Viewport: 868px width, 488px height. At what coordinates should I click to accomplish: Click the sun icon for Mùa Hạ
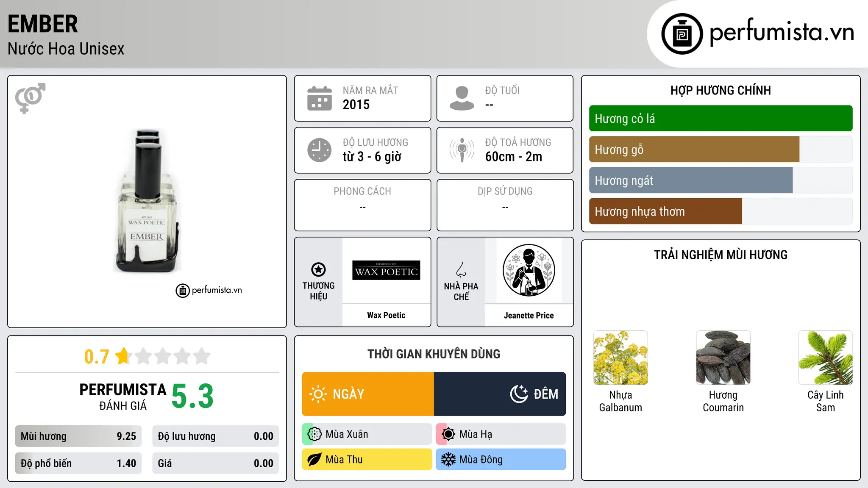[448, 434]
